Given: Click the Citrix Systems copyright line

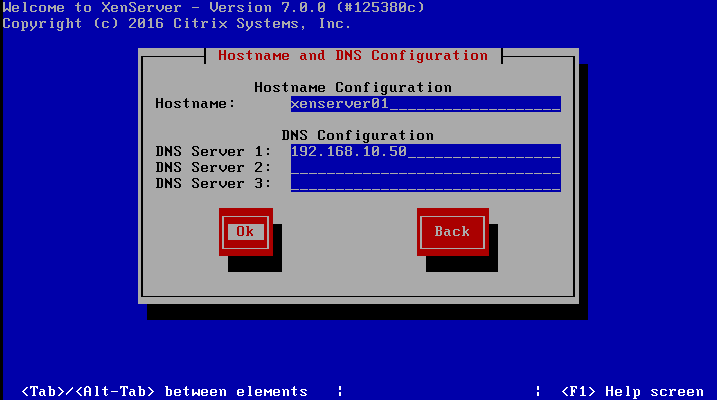Looking at the screenshot, I should (x=177, y=24).
